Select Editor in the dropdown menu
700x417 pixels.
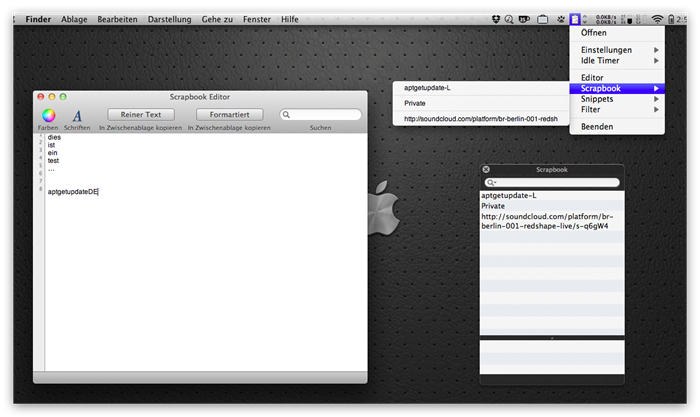pos(592,77)
